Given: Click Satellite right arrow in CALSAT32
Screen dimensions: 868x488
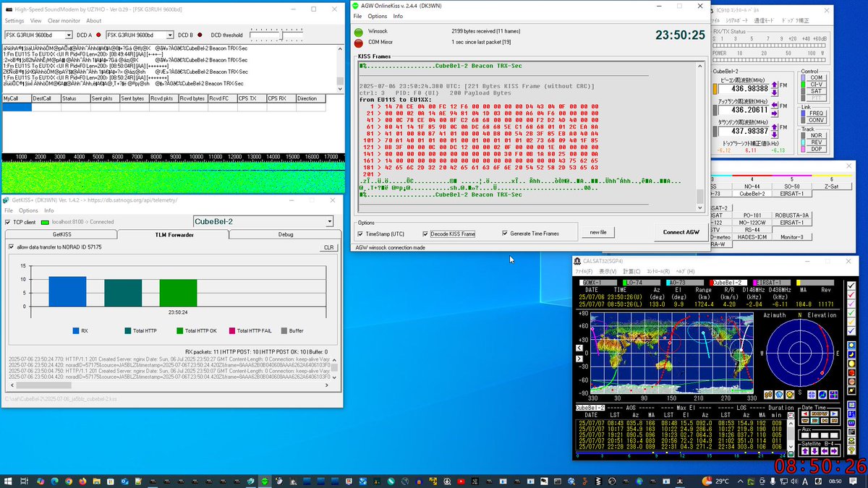Looking at the screenshot, I should click(x=834, y=450).
